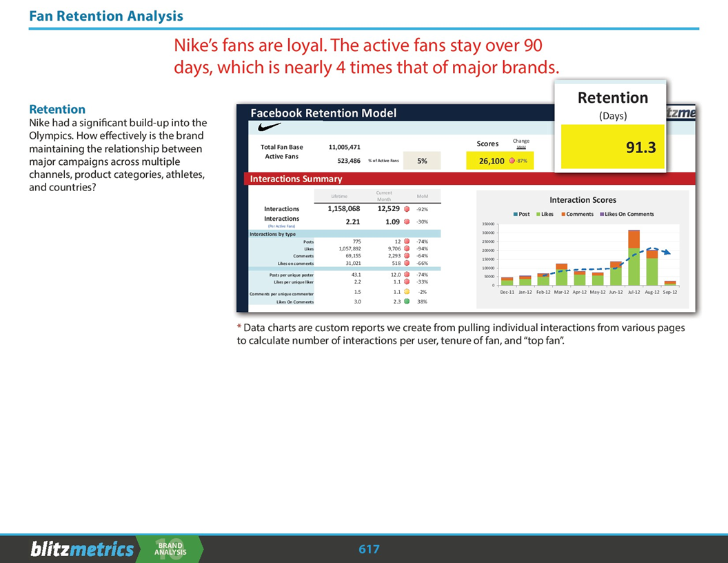
Task: Click the Jul-12 tallest chart bar
Action: 634,258
